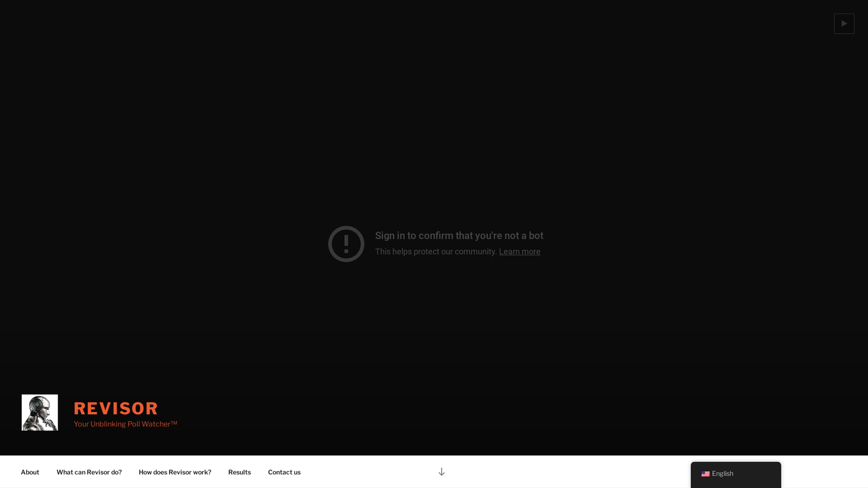Viewport: 868px width, 488px height.
Task: Open the About menu item
Action: pos(30,472)
